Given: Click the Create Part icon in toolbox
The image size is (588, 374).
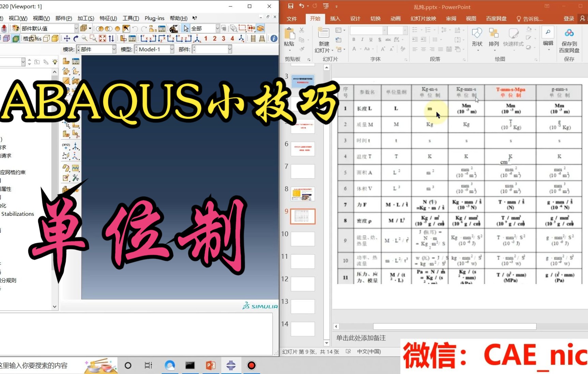Looking at the screenshot, I should coord(66,61).
